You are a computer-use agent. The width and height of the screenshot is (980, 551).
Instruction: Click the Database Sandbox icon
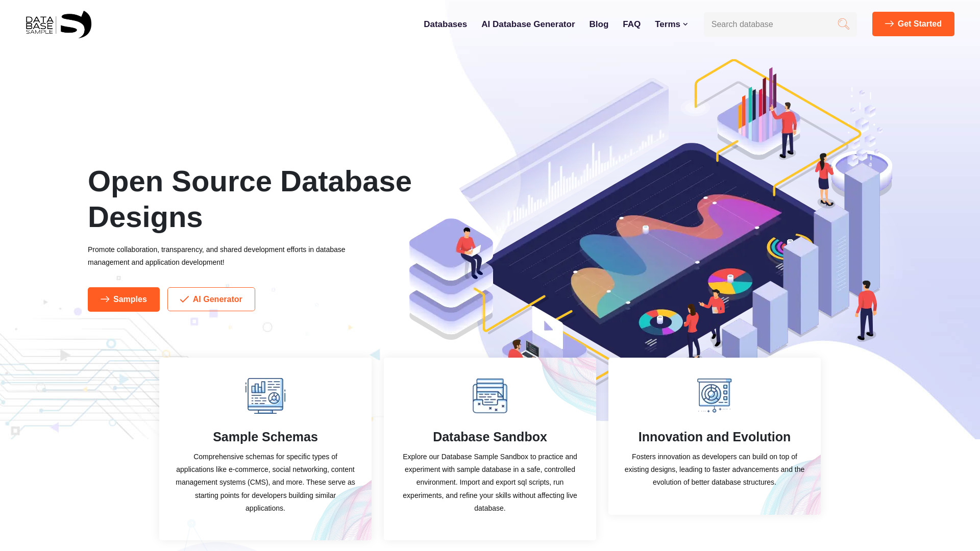point(489,395)
